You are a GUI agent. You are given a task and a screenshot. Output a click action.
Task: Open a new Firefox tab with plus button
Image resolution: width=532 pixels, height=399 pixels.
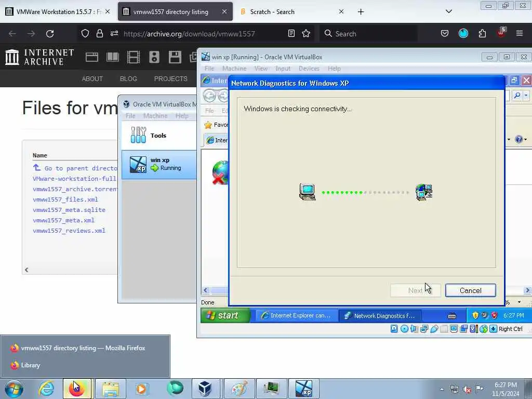tap(361, 12)
